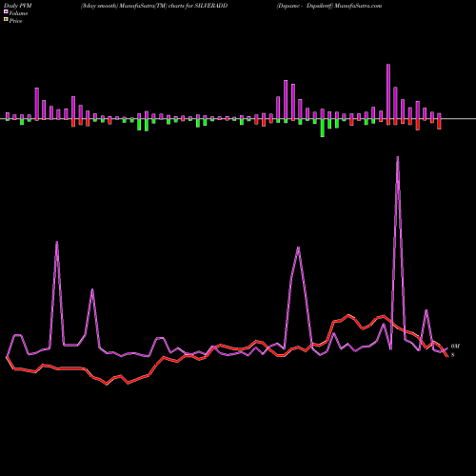The image size is (476, 476).
Task: Click the magenta Volume legend swatch
Action: coord(6,11)
